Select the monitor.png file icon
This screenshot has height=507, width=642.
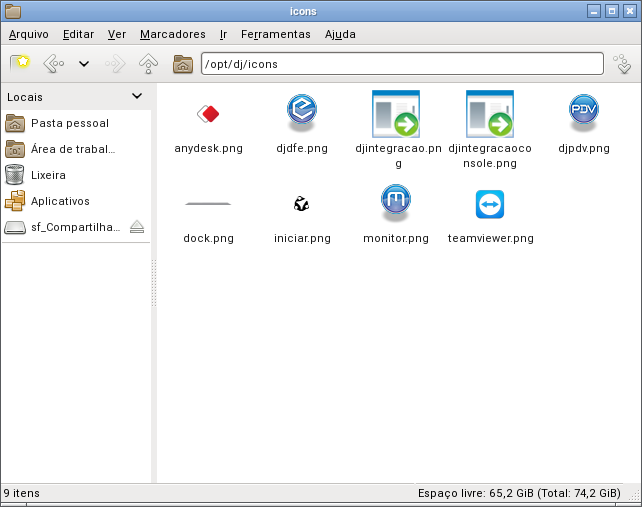click(x=396, y=203)
